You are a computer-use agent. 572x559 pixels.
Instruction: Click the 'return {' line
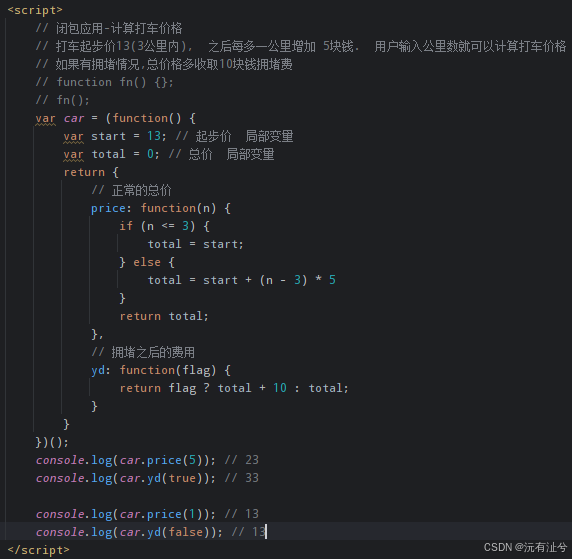tap(91, 172)
